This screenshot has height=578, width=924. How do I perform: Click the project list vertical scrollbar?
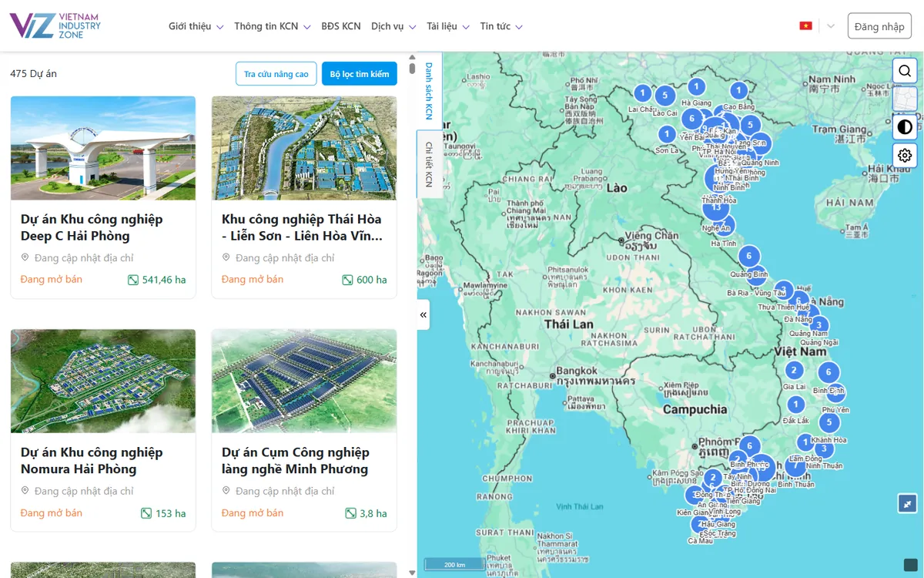point(412,68)
